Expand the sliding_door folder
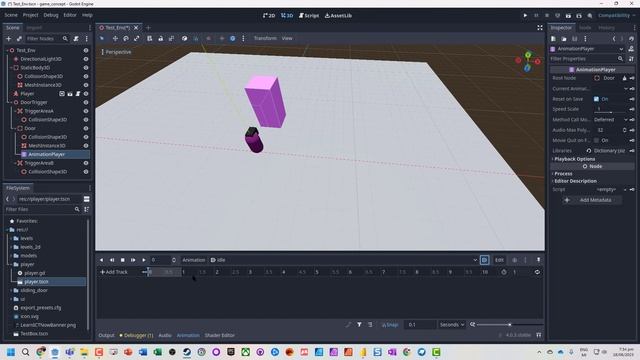The height and width of the screenshot is (360, 640). pyautogui.click(x=11, y=291)
